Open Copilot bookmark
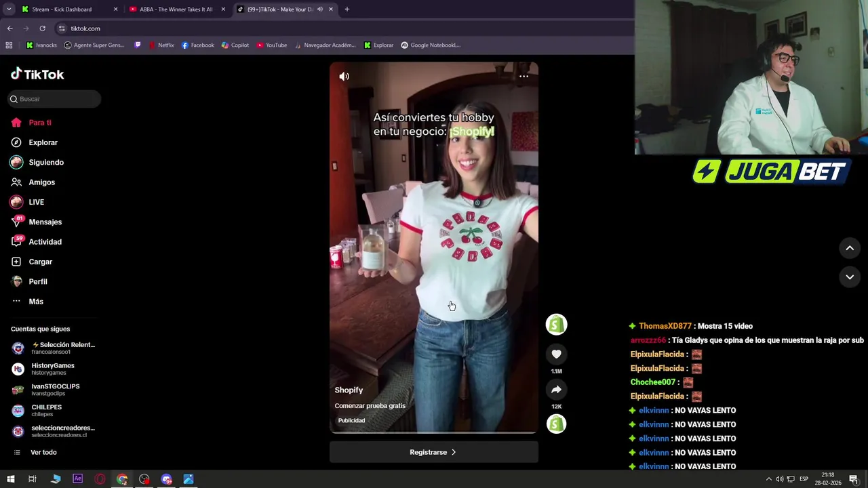This screenshot has width=868, height=488. [235, 45]
